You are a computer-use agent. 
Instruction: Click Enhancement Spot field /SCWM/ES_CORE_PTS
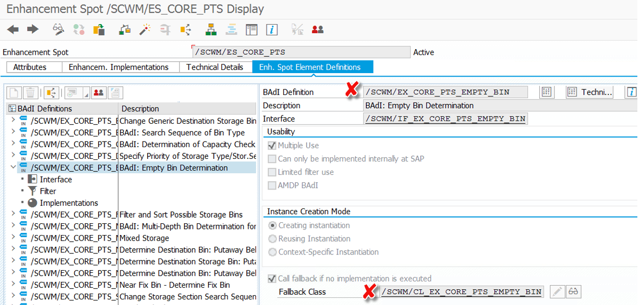tap(301, 52)
